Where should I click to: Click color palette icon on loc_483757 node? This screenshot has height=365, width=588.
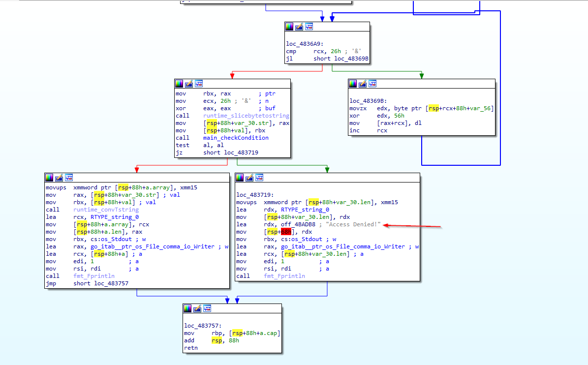(187, 308)
